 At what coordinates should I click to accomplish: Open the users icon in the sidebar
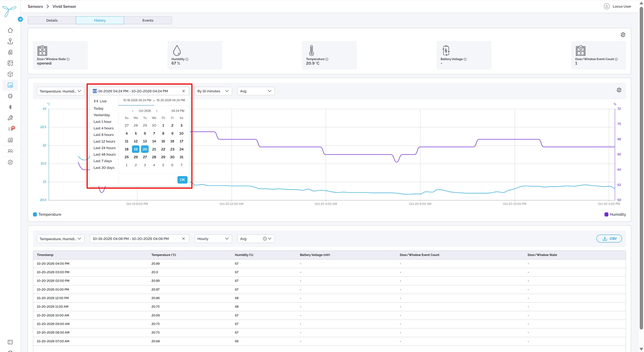click(x=10, y=151)
